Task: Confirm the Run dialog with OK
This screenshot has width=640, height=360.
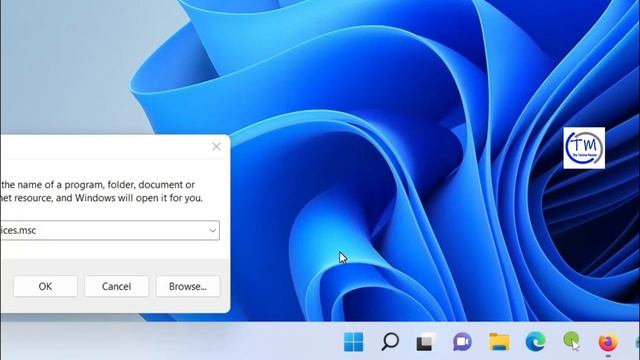Action: click(45, 286)
